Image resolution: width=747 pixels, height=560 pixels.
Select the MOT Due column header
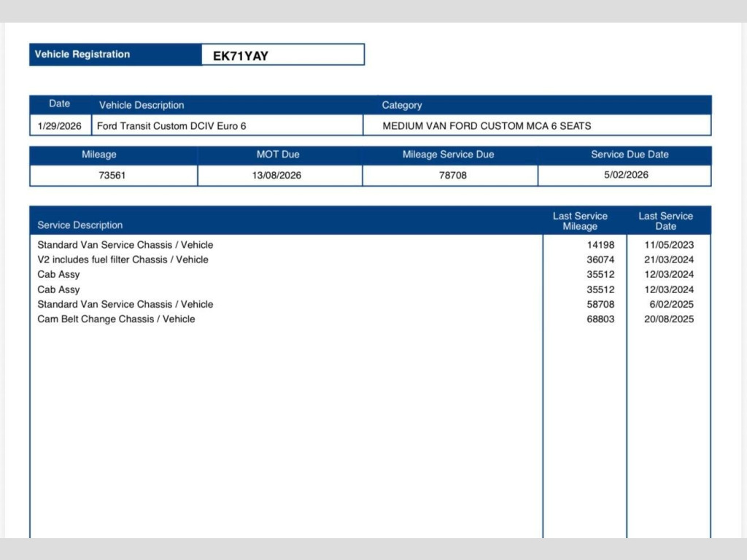coord(278,155)
